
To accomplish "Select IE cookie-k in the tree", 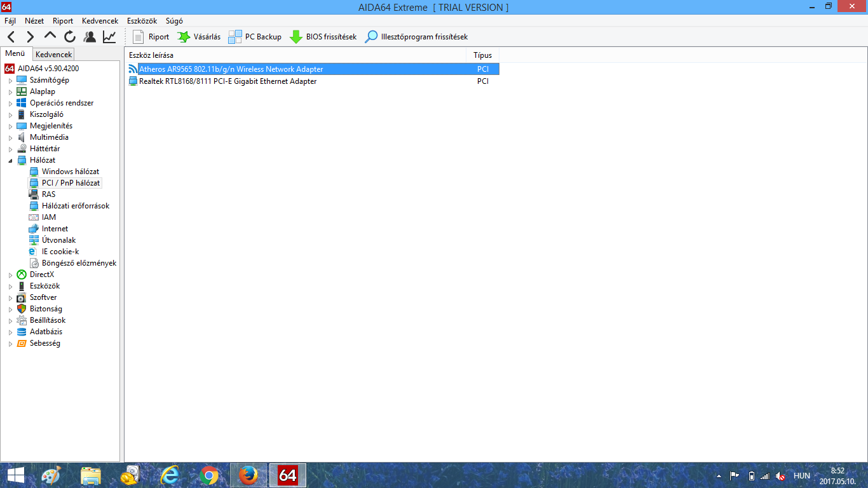I will [x=54, y=252].
